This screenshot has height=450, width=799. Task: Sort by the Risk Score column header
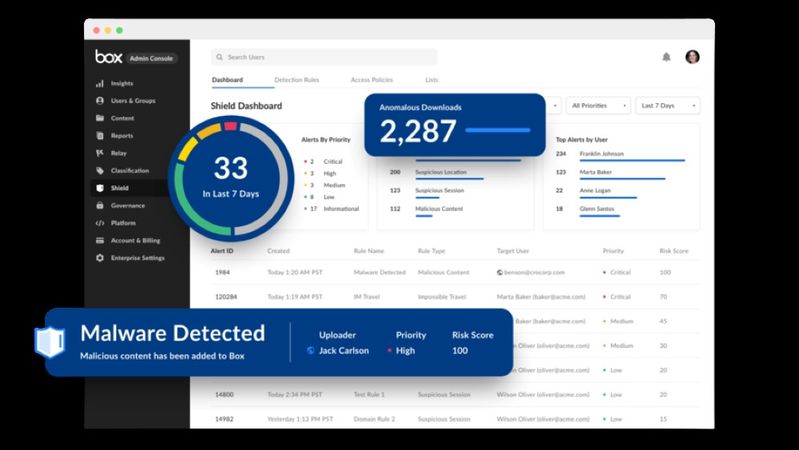click(674, 251)
